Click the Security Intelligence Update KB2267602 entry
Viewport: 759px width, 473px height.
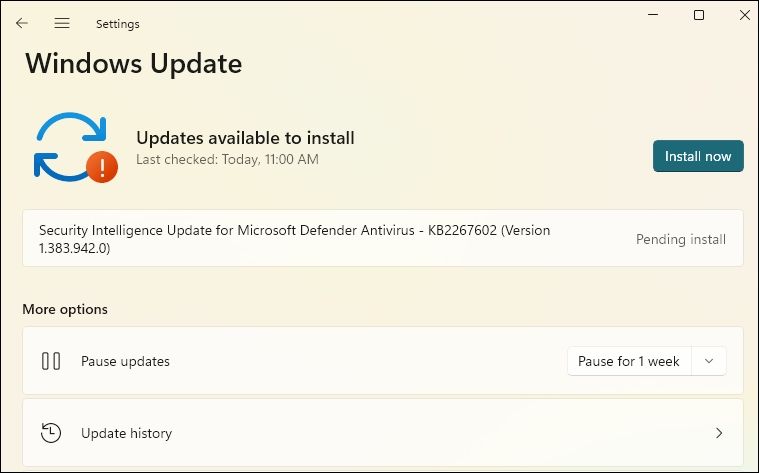pos(294,239)
